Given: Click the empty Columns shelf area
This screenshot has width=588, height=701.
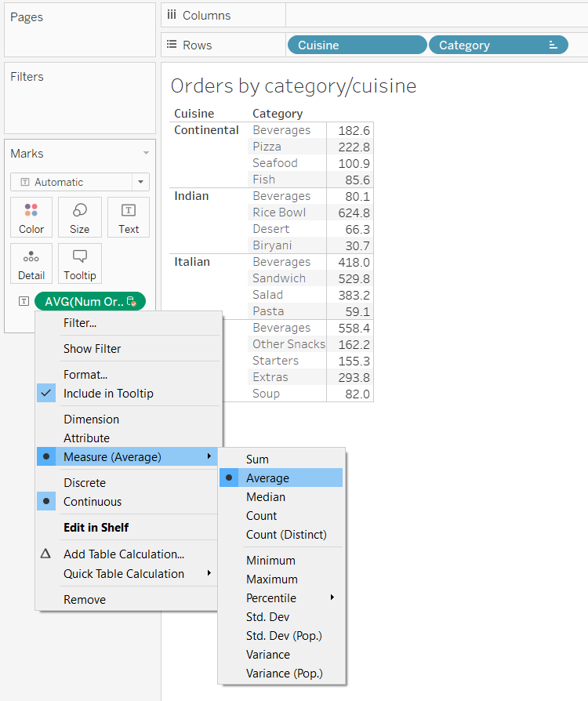Looking at the screenshot, I should [x=437, y=15].
